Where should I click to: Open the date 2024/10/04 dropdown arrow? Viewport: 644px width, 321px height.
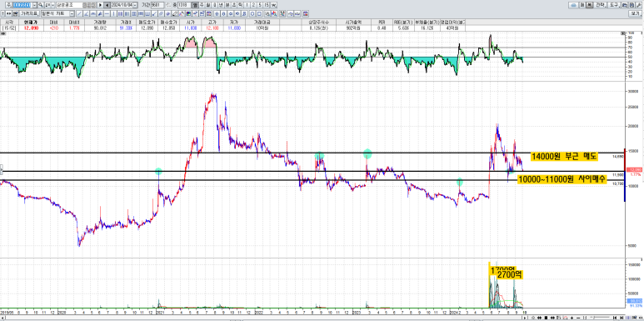135,5
